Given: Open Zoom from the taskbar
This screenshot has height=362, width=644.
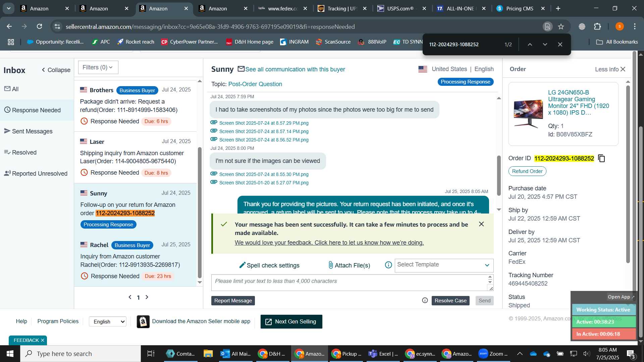Looking at the screenshot, I should [x=493, y=354].
